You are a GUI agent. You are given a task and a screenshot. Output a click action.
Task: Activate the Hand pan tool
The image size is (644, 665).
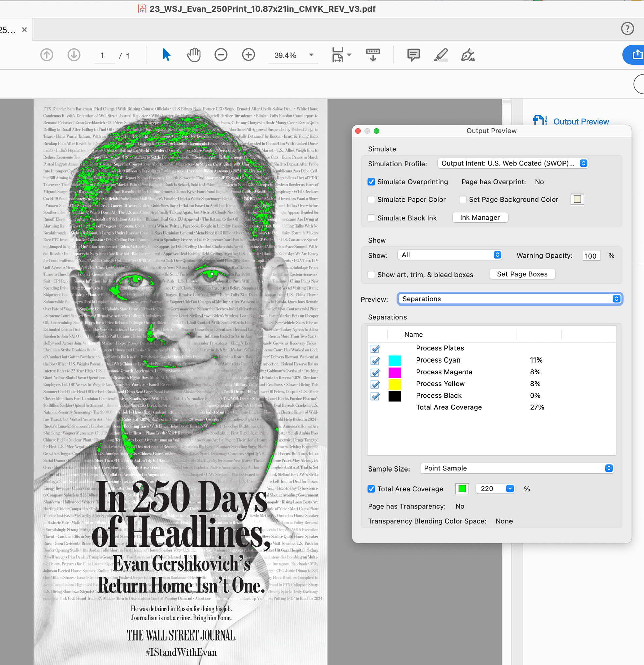(x=194, y=55)
